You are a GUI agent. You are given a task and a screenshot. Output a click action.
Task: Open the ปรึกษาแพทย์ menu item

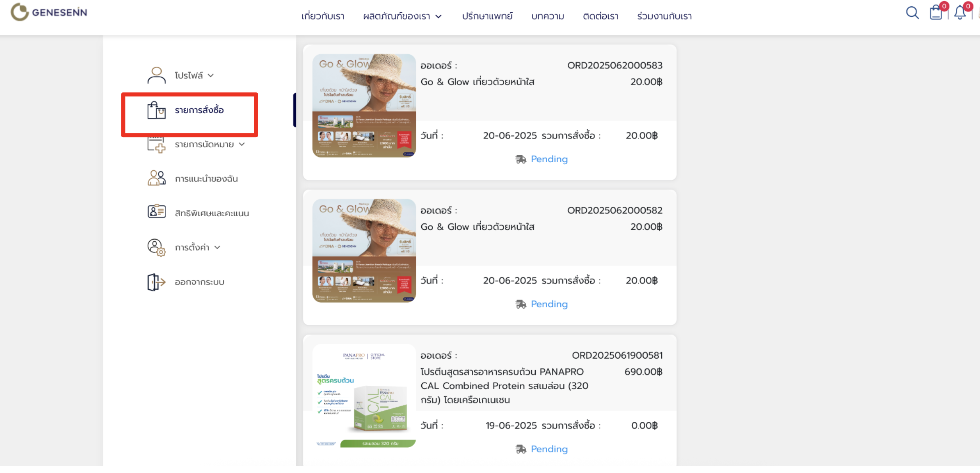tap(487, 16)
